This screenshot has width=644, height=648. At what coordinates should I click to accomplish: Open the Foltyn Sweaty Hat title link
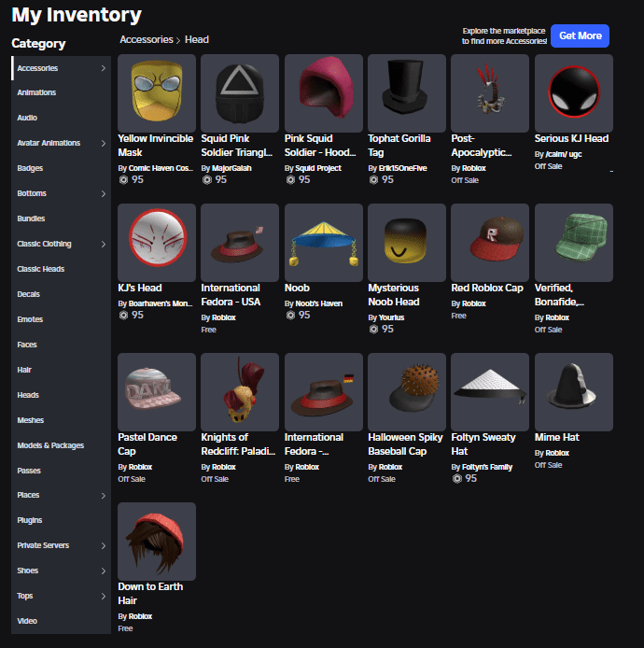[x=483, y=444]
